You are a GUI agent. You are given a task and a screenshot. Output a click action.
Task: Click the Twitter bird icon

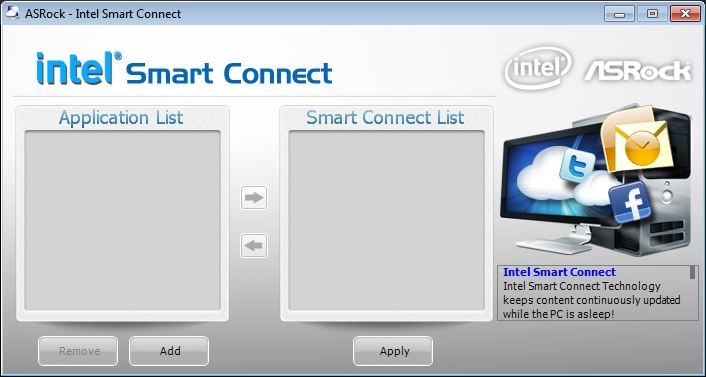point(577,165)
